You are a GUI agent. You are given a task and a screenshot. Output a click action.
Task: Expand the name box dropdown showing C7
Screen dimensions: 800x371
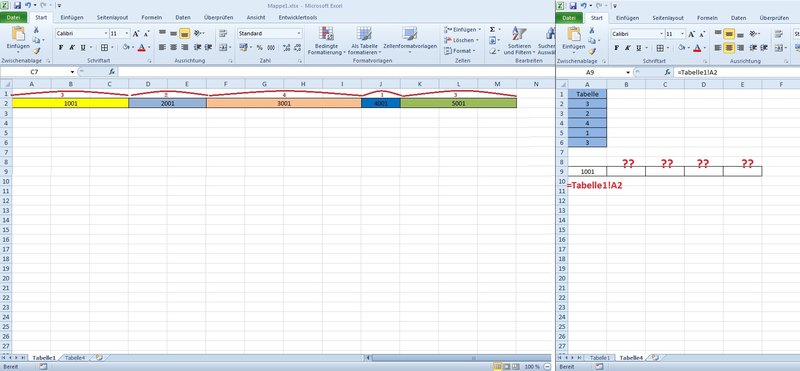pyautogui.click(x=72, y=72)
